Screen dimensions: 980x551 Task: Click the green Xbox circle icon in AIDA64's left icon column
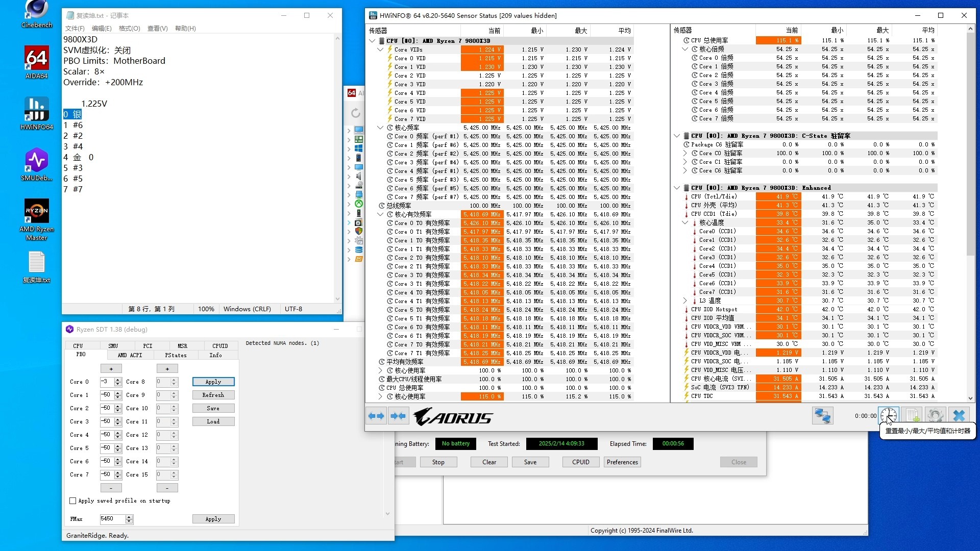click(x=359, y=204)
